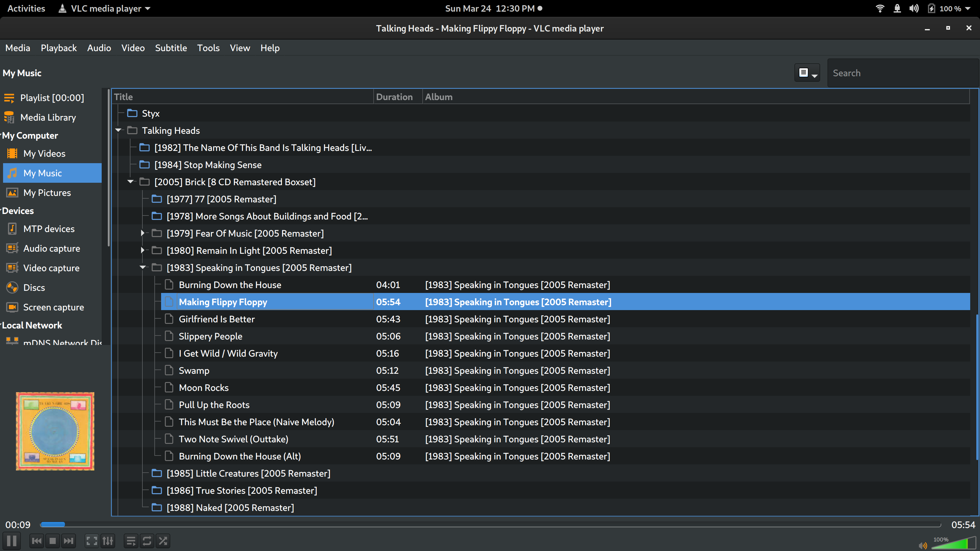Image resolution: width=980 pixels, height=551 pixels.
Task: Skip to the previous track
Action: click(x=37, y=540)
